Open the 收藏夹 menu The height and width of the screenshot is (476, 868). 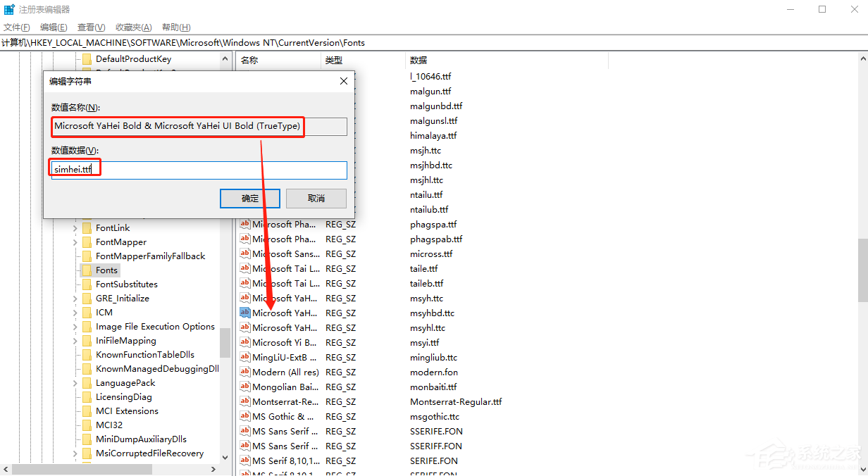pos(132,27)
